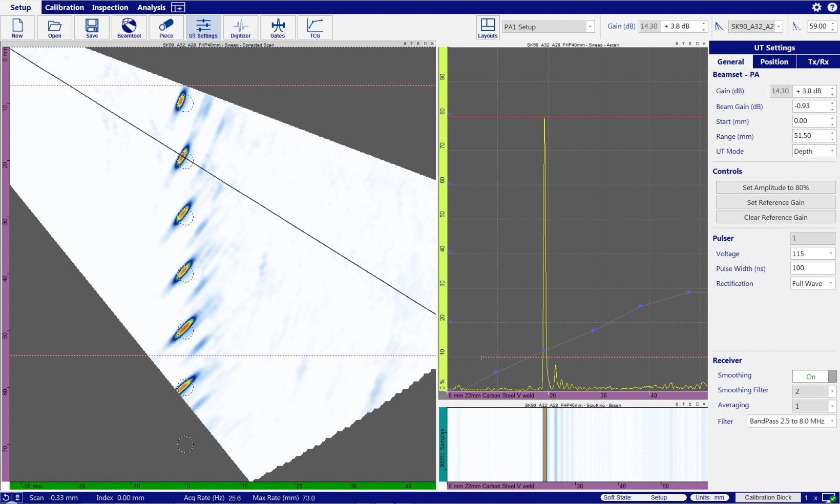
Task: Open settings gear in the title bar
Action: point(816,7)
